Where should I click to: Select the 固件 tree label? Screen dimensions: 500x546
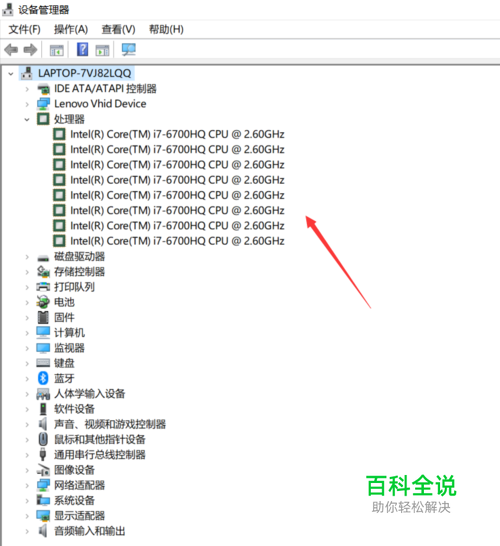click(64, 317)
